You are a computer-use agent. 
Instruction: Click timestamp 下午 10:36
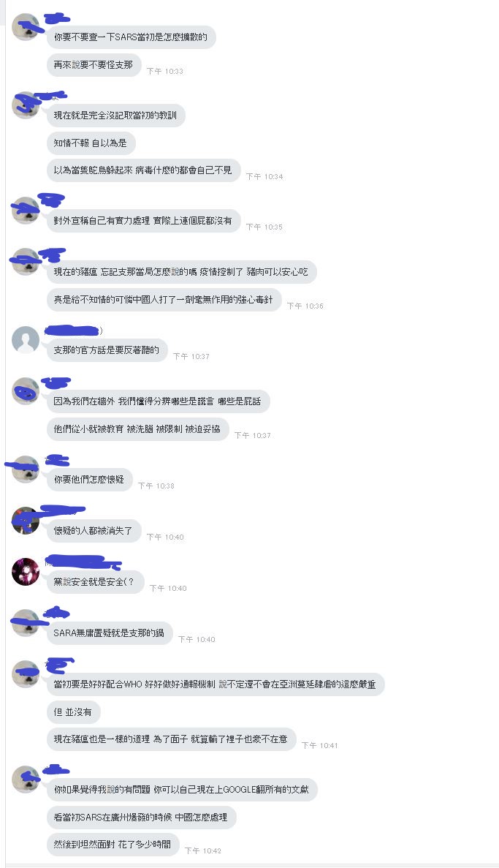point(305,306)
